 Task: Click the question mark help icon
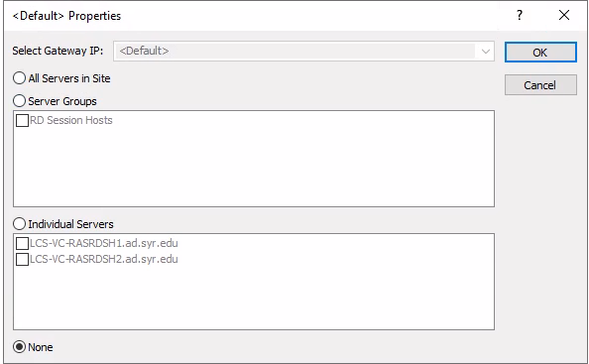pos(520,16)
